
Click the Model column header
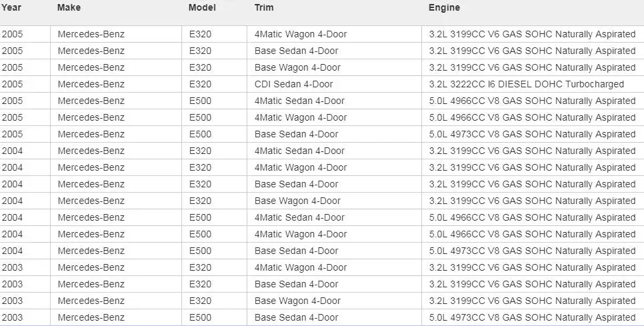click(x=202, y=7)
